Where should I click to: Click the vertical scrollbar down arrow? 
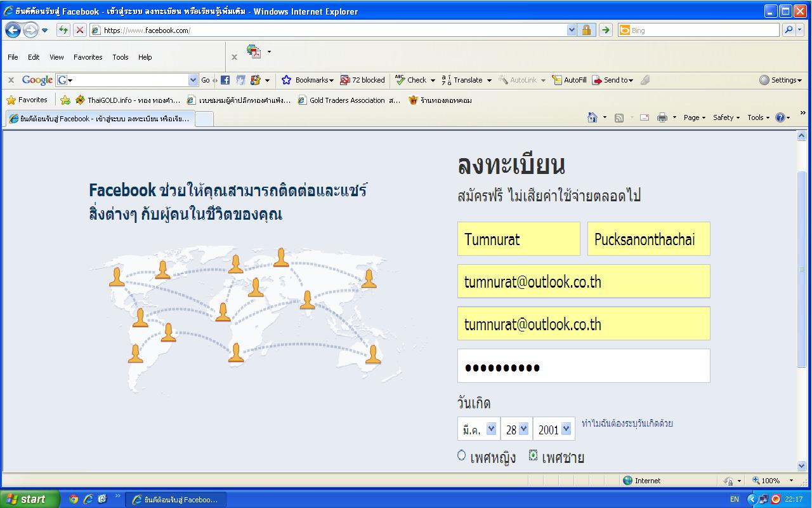[x=802, y=465]
